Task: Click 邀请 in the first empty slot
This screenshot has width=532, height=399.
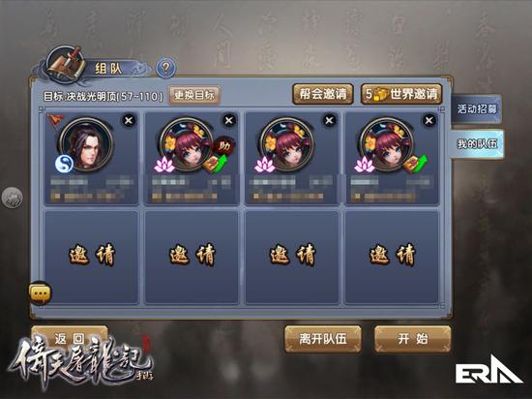Action: click(x=92, y=257)
